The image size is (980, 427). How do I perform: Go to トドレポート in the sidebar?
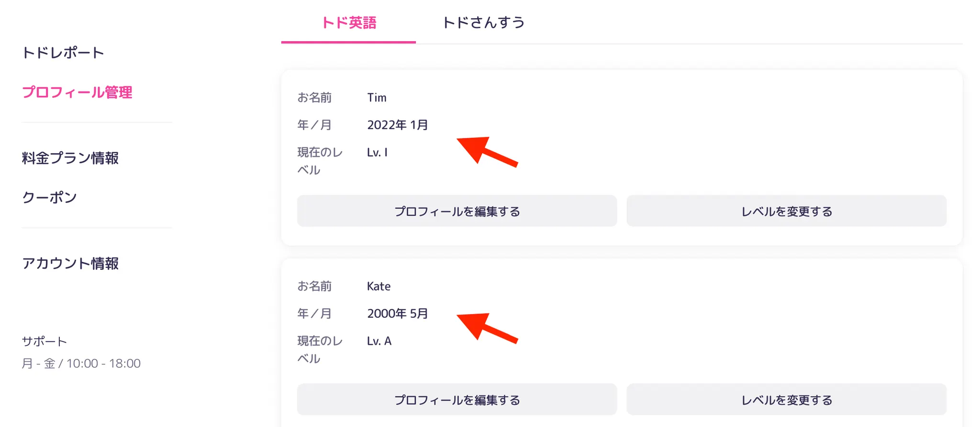[x=63, y=53]
